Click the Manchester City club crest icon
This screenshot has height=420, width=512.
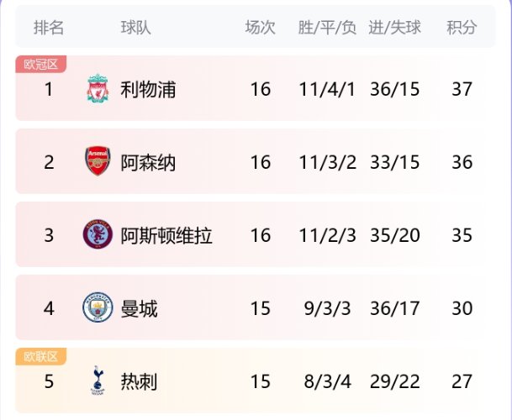tap(98, 309)
